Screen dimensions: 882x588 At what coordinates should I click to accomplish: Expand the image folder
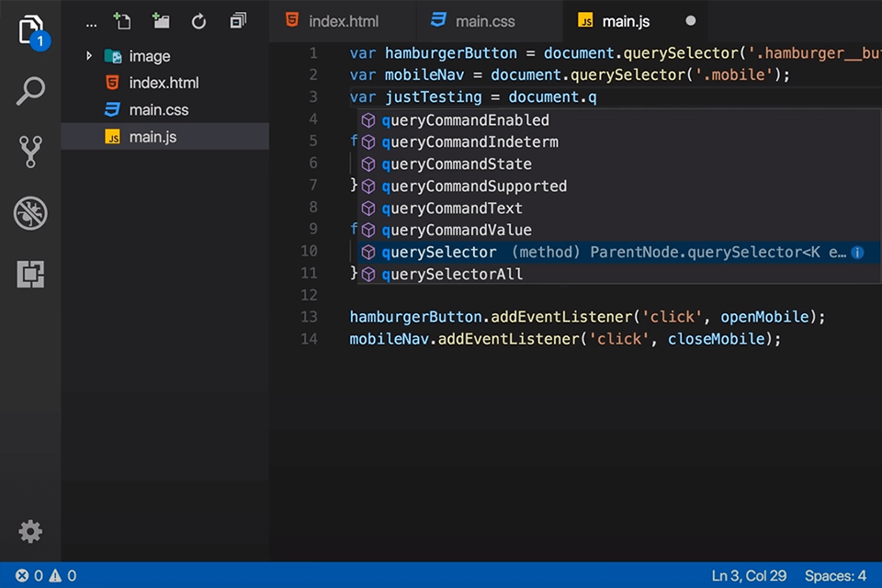(x=88, y=56)
